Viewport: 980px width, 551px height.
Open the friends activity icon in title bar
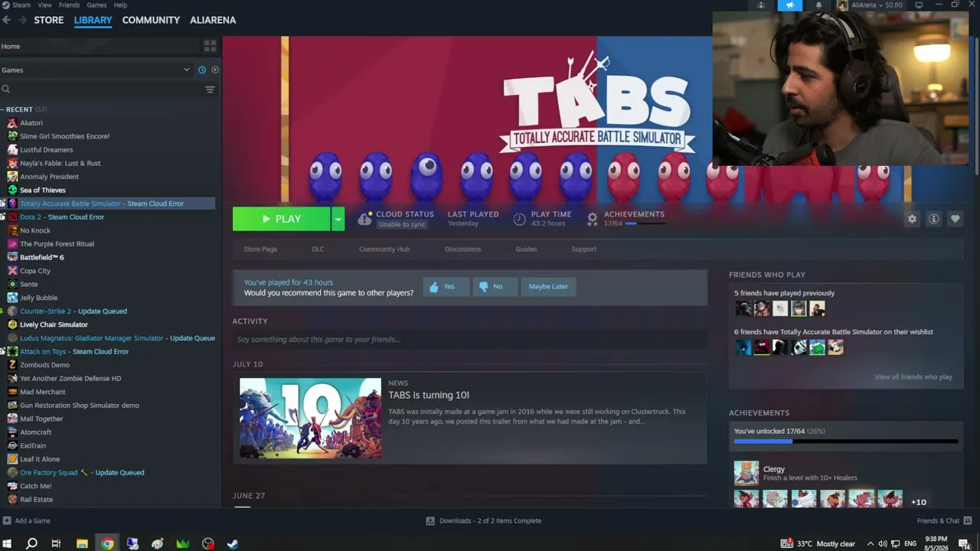click(761, 5)
